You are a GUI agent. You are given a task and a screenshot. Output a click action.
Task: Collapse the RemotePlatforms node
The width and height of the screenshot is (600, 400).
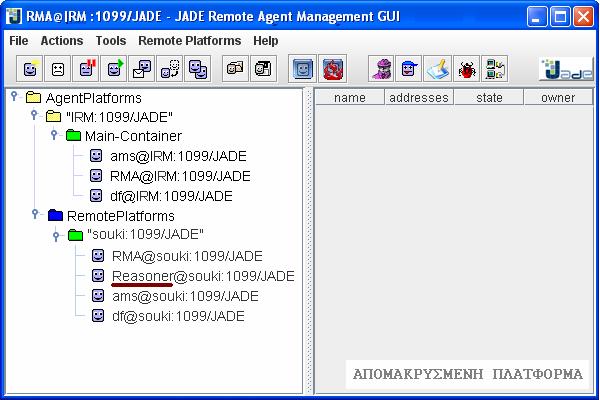coord(35,214)
